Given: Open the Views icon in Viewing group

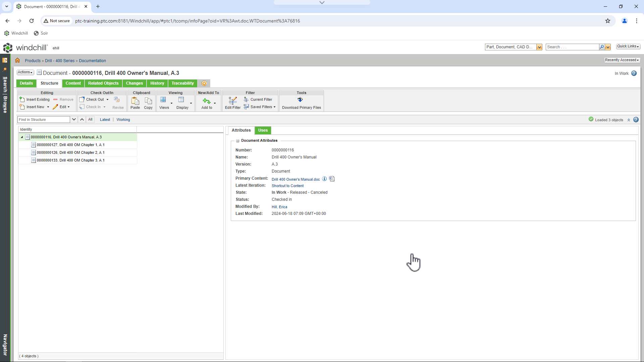Looking at the screenshot, I should click(163, 100).
